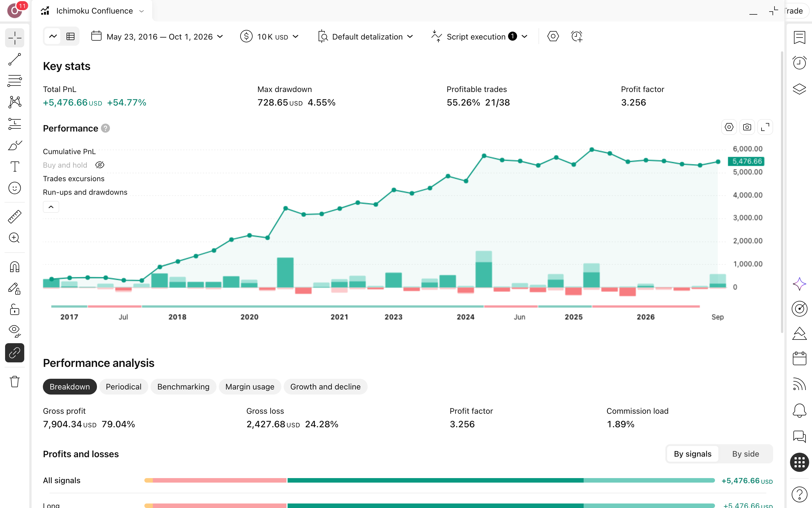Image resolution: width=812 pixels, height=508 pixels.
Task: Click the add alert clock icon in toolbar
Action: click(577, 36)
